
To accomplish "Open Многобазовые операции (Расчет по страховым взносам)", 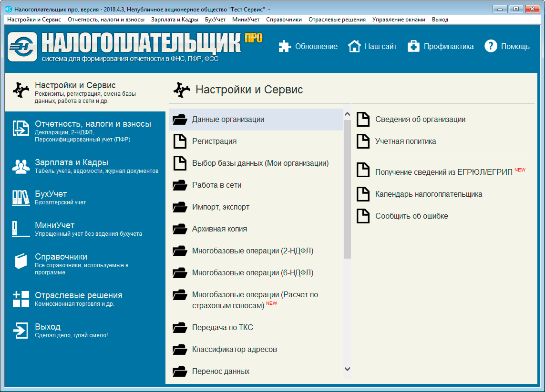I will 255,301.
